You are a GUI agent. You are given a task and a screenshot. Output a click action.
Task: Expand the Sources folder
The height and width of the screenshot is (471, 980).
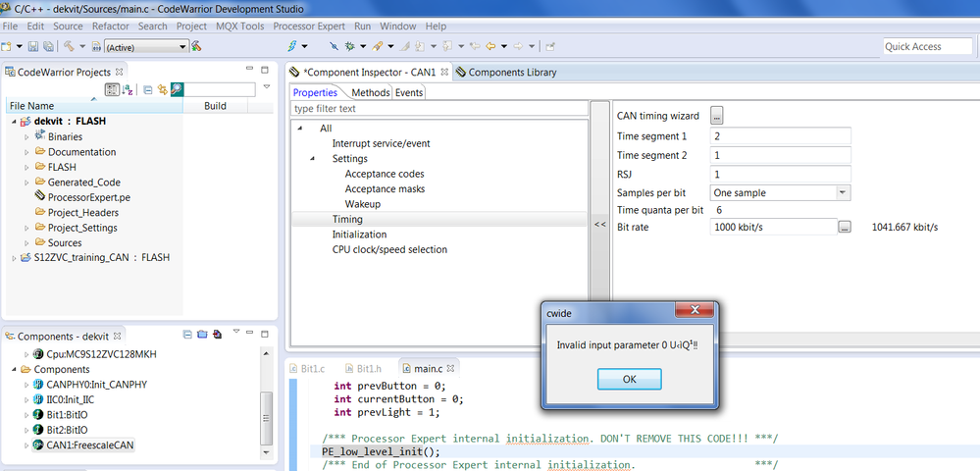26,243
